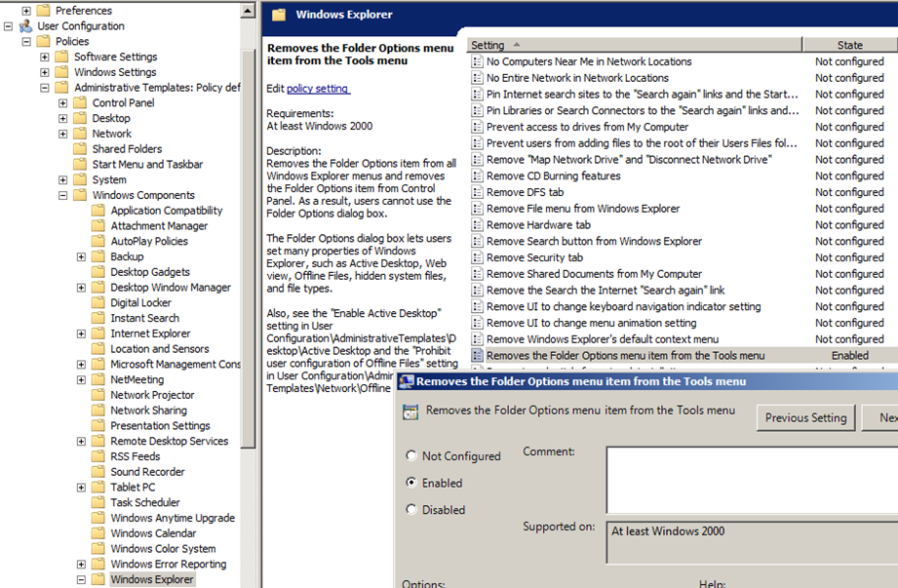
Task: Expand the Windows Settings node
Action: (45, 72)
